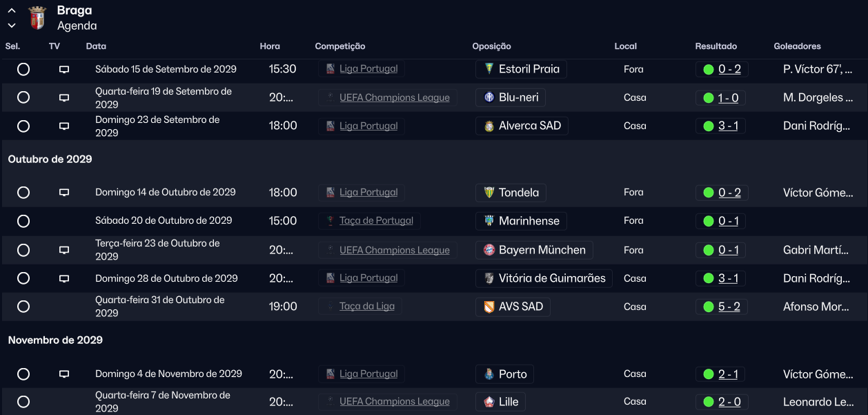The image size is (868, 415).
Task: Sort by the Resultado column header
Action: tap(716, 46)
